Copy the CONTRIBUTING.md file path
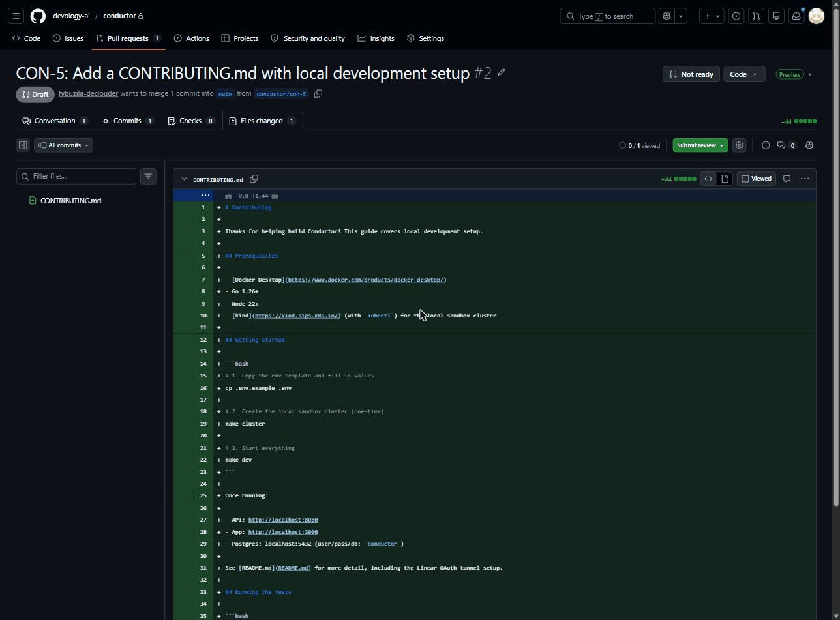Image resolution: width=840 pixels, height=620 pixels. click(x=254, y=179)
